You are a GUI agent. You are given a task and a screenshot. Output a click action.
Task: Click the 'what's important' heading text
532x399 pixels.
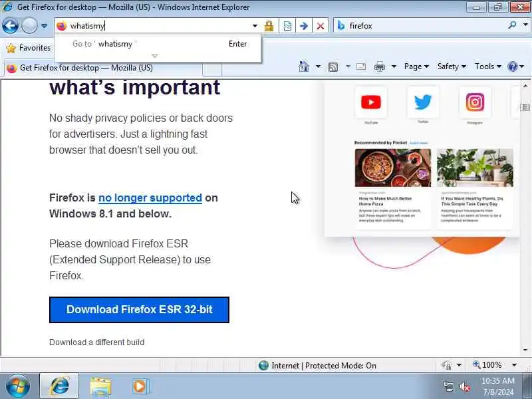tap(135, 88)
